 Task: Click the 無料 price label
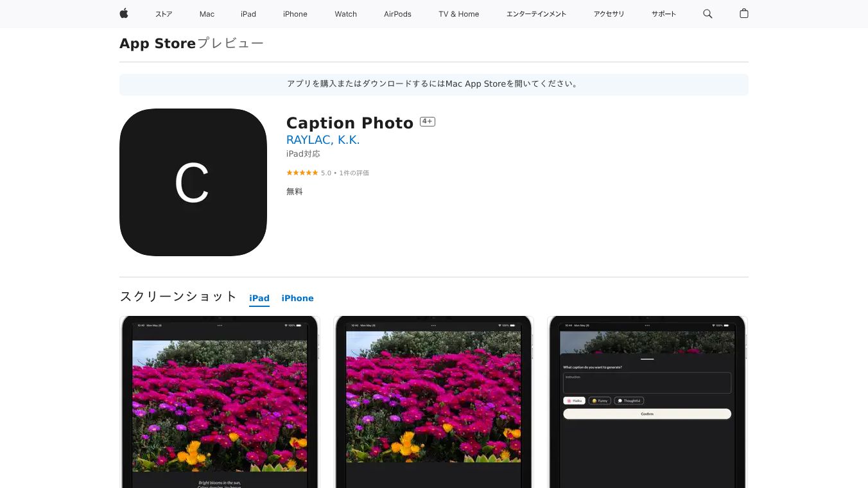tap(295, 191)
